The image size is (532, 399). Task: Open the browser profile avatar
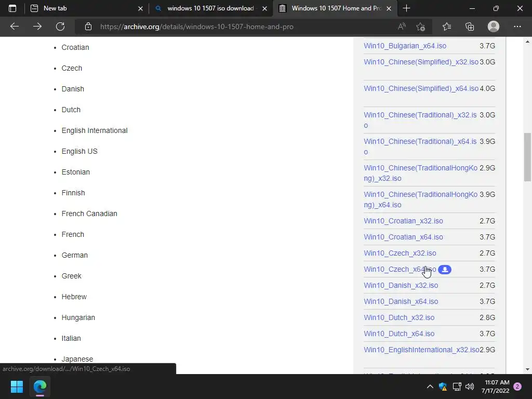(x=494, y=26)
